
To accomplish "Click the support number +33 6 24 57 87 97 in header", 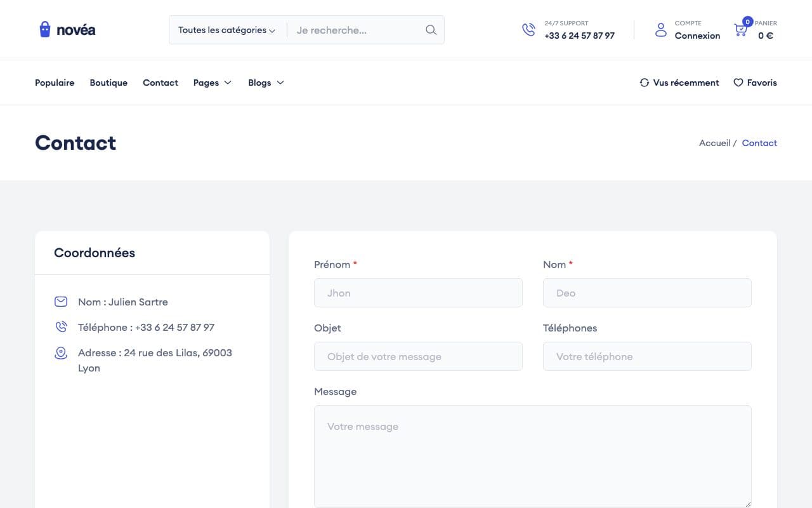I will coord(579,36).
